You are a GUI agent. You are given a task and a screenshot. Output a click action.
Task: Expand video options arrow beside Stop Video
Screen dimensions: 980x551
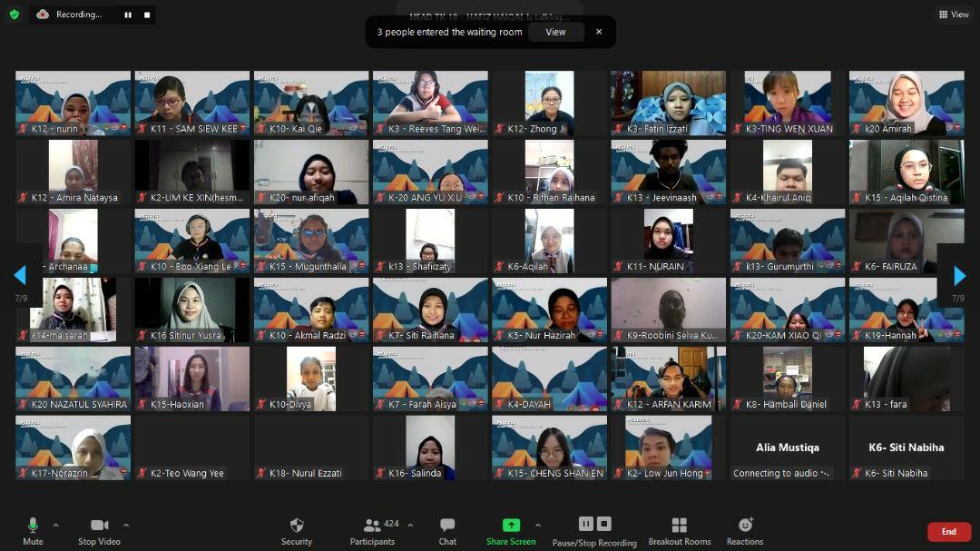click(125, 525)
